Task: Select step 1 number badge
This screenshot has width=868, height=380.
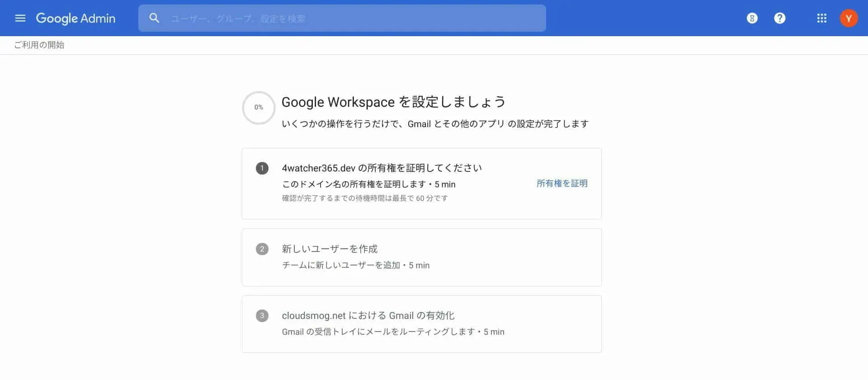Action: click(x=262, y=168)
